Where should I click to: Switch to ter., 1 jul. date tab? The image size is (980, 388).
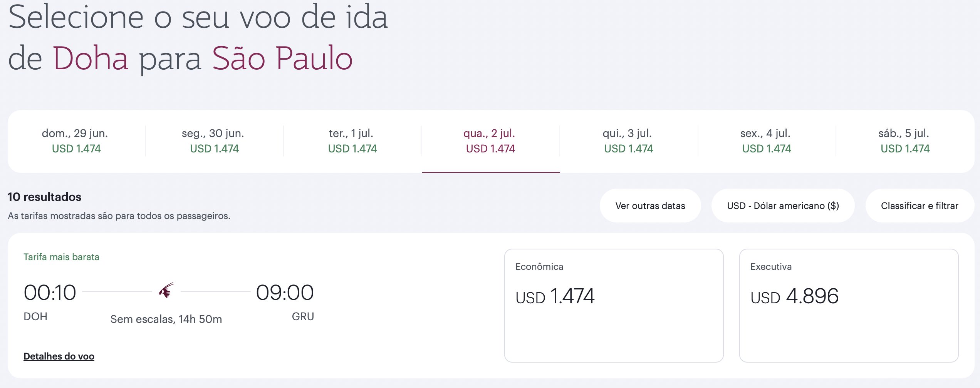click(352, 141)
